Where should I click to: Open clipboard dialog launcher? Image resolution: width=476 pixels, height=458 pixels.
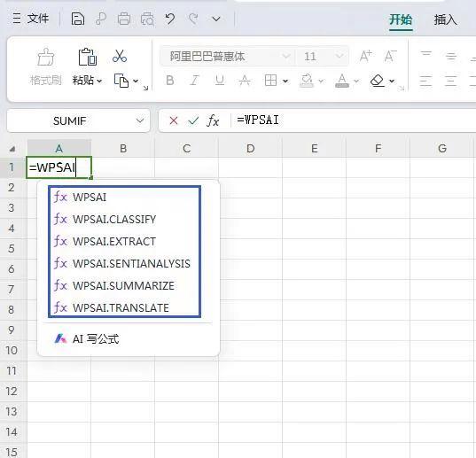(145, 88)
